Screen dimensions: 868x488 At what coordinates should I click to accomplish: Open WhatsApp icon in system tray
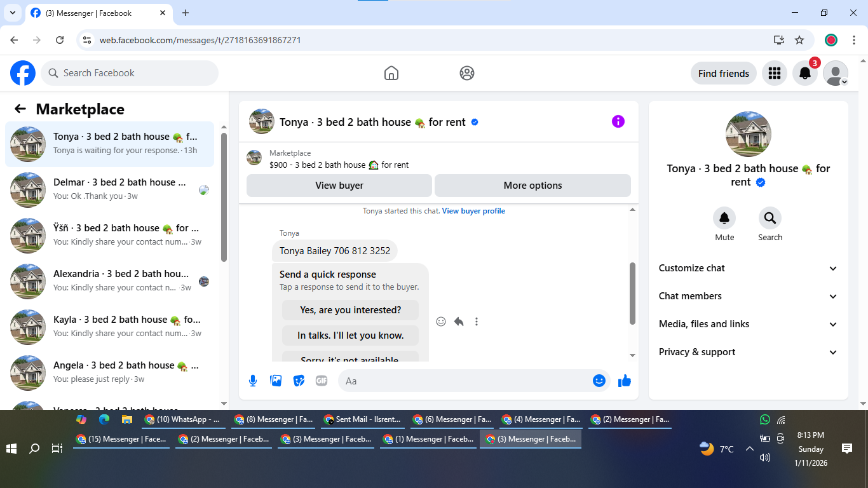(x=765, y=419)
